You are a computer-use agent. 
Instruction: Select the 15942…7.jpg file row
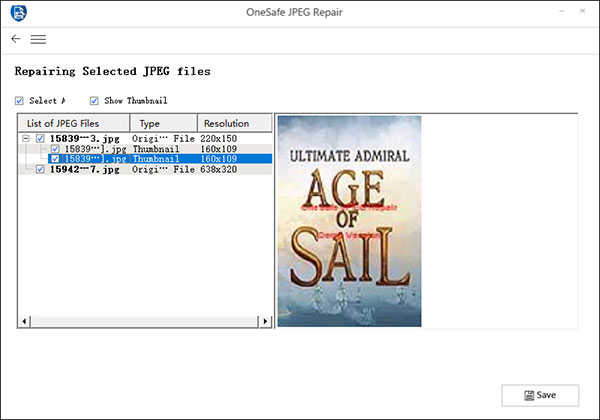click(145, 169)
